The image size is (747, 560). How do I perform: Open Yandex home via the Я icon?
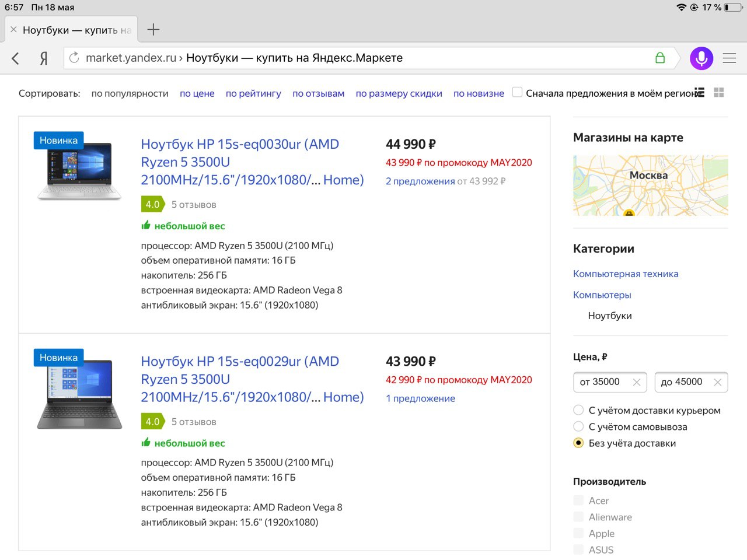point(44,58)
